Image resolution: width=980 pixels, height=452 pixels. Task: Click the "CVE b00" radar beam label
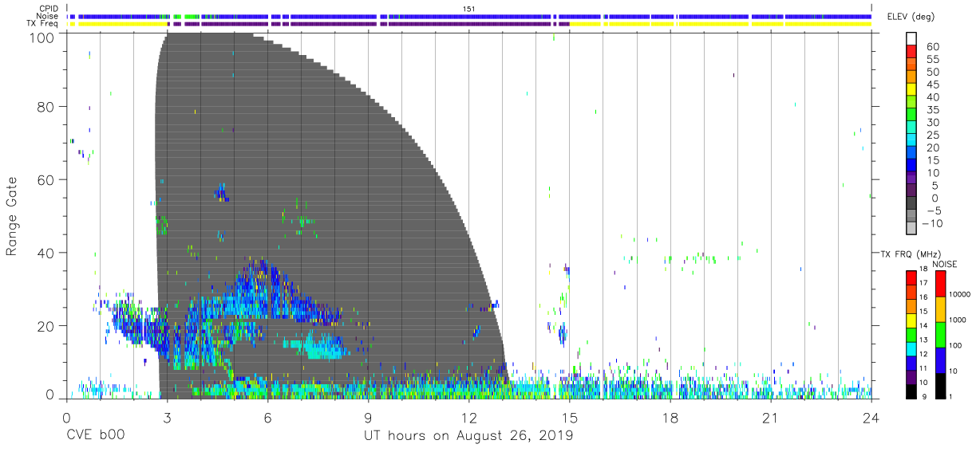pyautogui.click(x=94, y=435)
